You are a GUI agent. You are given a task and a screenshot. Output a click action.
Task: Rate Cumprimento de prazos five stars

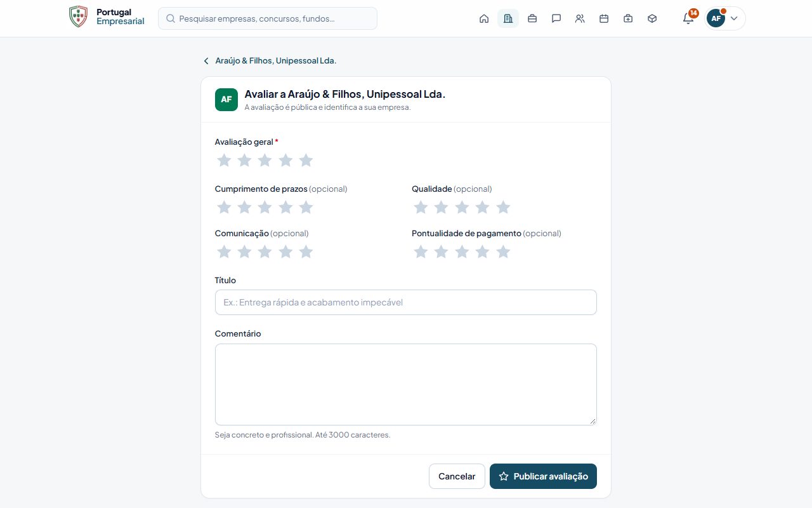[x=306, y=207]
